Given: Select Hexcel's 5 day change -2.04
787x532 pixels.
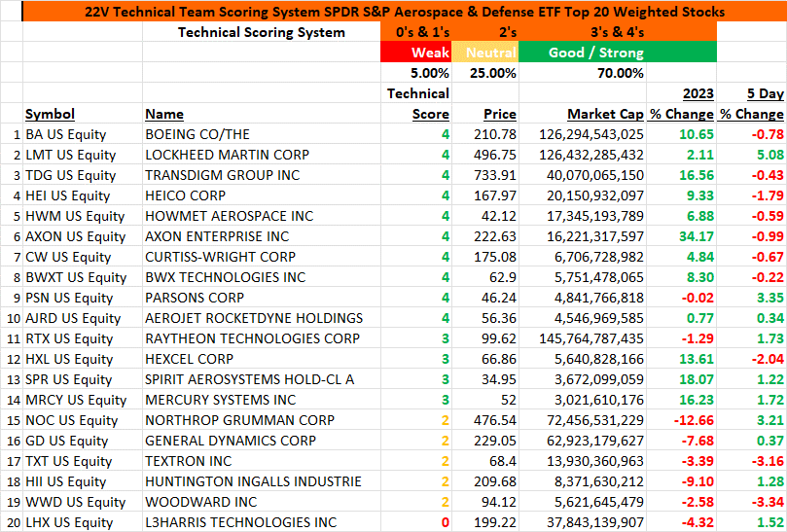Looking at the screenshot, I should (x=752, y=359).
